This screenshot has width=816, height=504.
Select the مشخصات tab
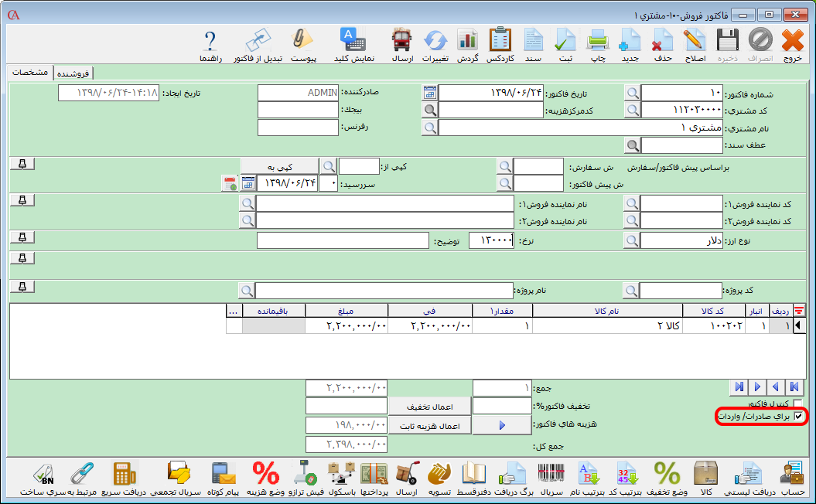coord(31,73)
